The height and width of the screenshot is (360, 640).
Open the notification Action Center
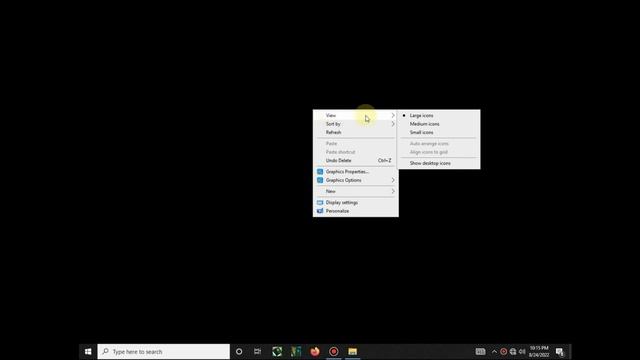pos(560,352)
